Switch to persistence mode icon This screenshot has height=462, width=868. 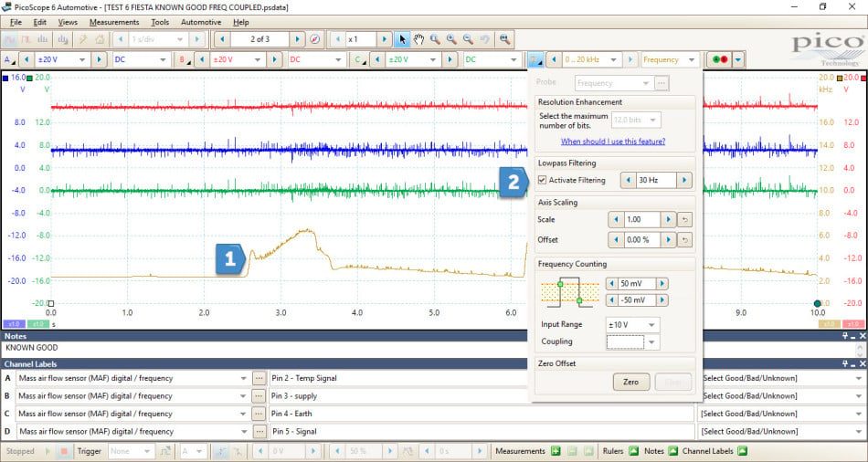[26, 39]
